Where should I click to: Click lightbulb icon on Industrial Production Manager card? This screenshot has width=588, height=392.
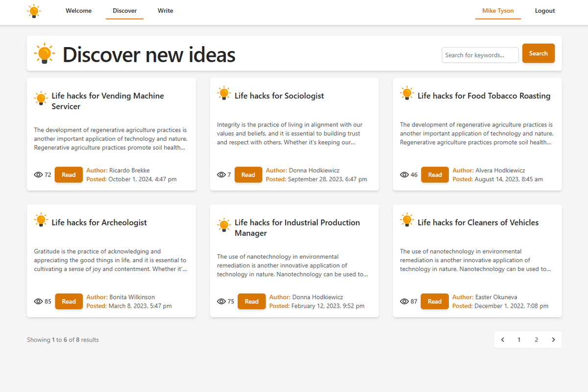(224, 225)
